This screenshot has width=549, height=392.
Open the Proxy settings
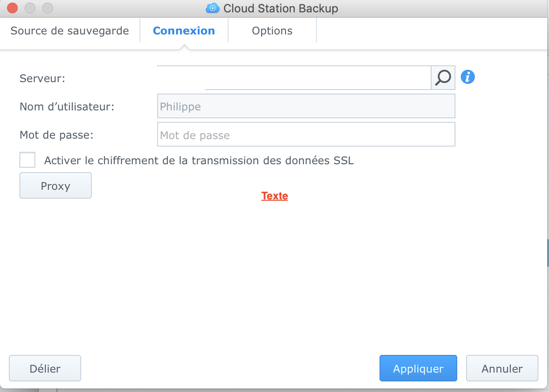pos(56,186)
